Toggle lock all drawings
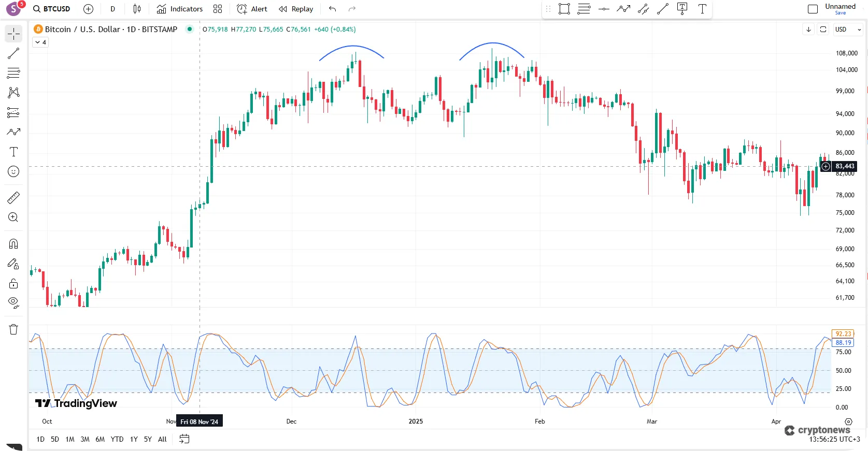This screenshot has height=451, width=868. pos(13,283)
